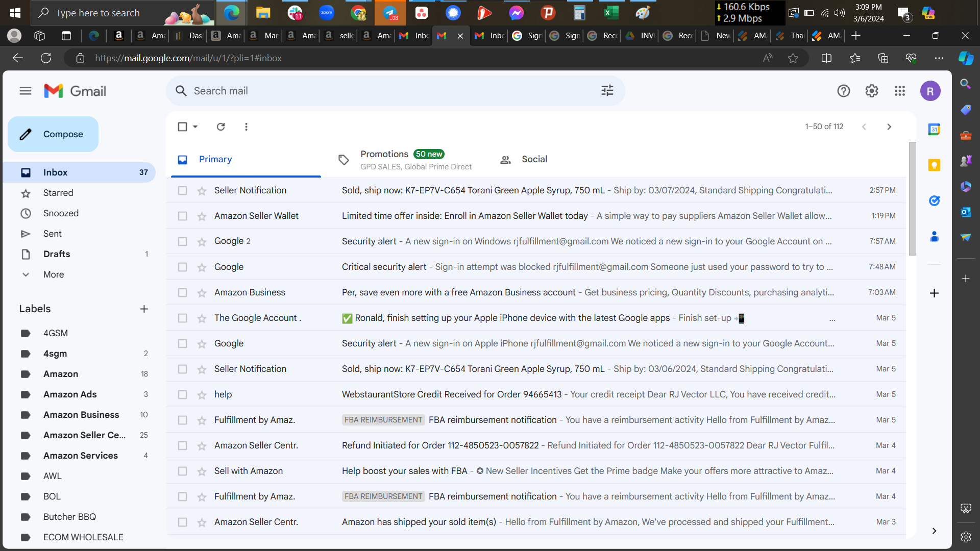Select the Sell with Amazon email checkbox
The image size is (980, 551).
pyautogui.click(x=182, y=471)
